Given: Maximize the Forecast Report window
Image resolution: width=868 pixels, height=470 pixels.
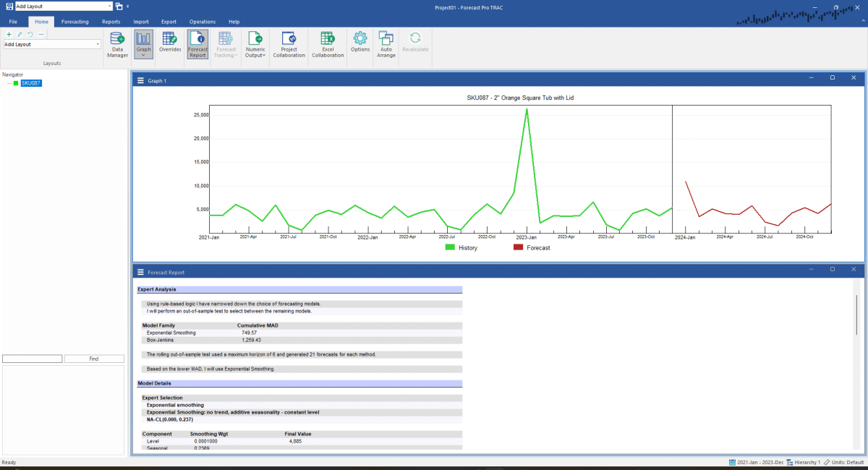Looking at the screenshot, I should point(832,269).
